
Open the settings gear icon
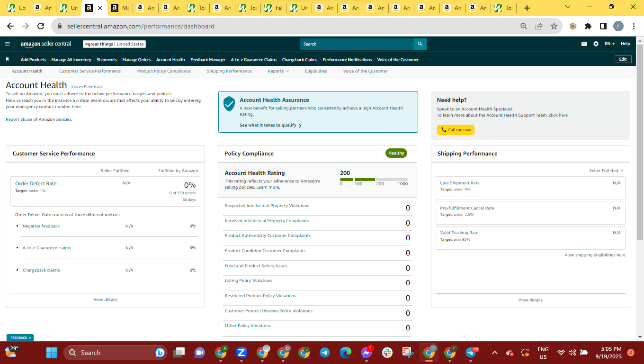[x=596, y=44]
